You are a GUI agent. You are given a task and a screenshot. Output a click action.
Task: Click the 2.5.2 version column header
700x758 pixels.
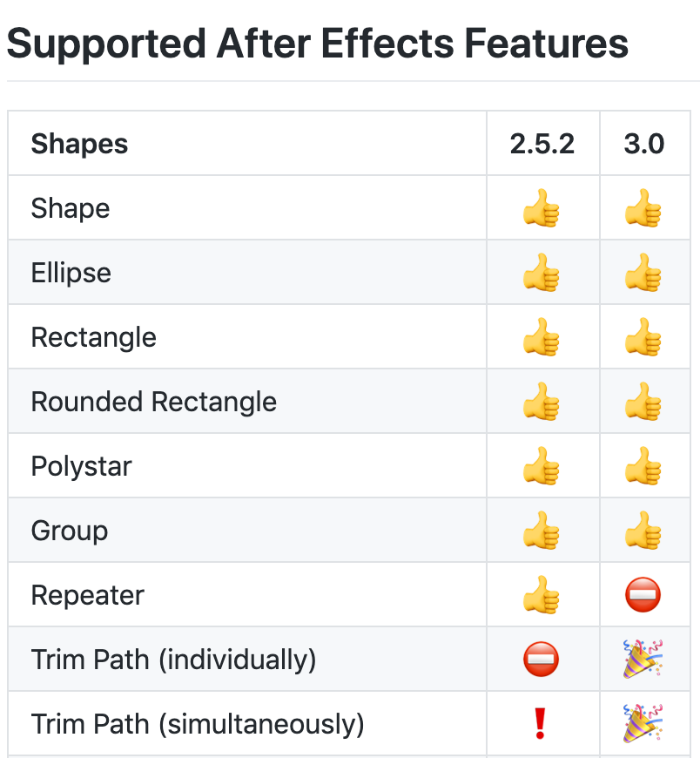(x=542, y=144)
